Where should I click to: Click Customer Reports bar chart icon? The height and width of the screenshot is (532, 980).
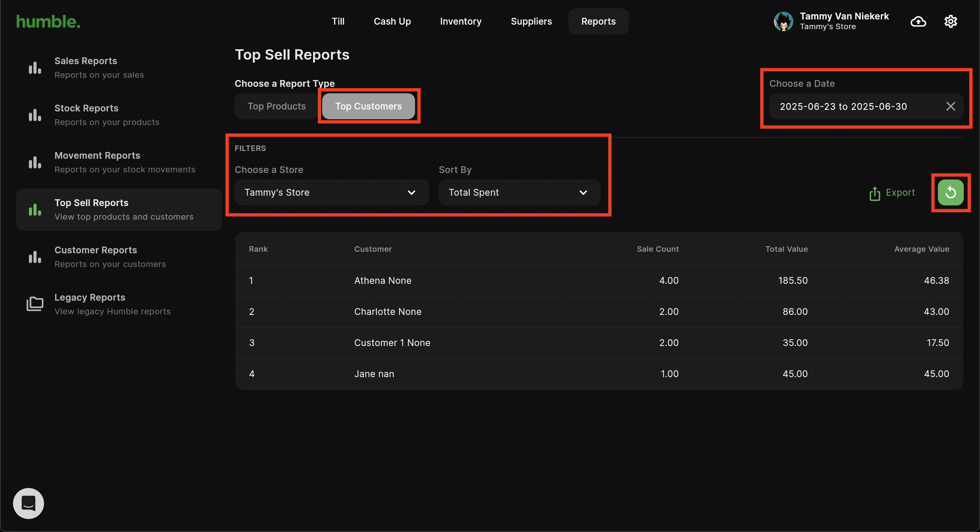(x=35, y=257)
